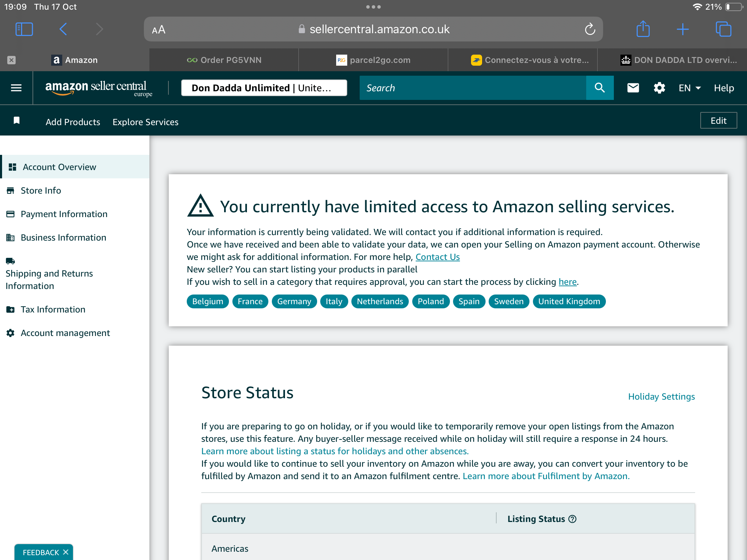Click the Account Overview dashboard icon

pyautogui.click(x=12, y=167)
